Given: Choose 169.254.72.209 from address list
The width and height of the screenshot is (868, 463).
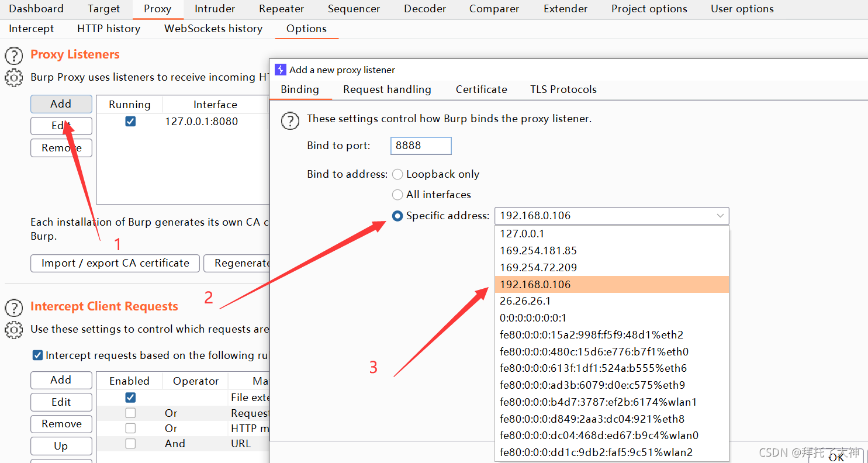Looking at the screenshot, I should point(612,268).
